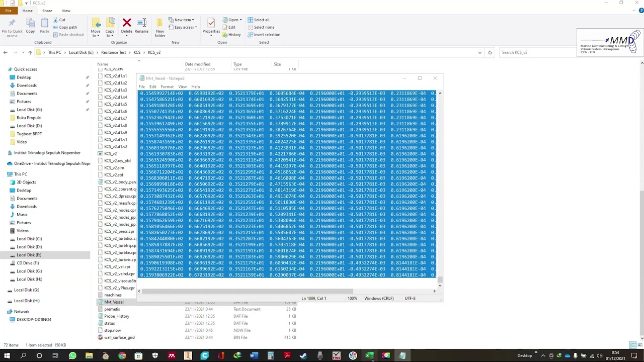The image size is (644, 362).
Task: Select 3D Objects in navigation pane
Action: 26,182
